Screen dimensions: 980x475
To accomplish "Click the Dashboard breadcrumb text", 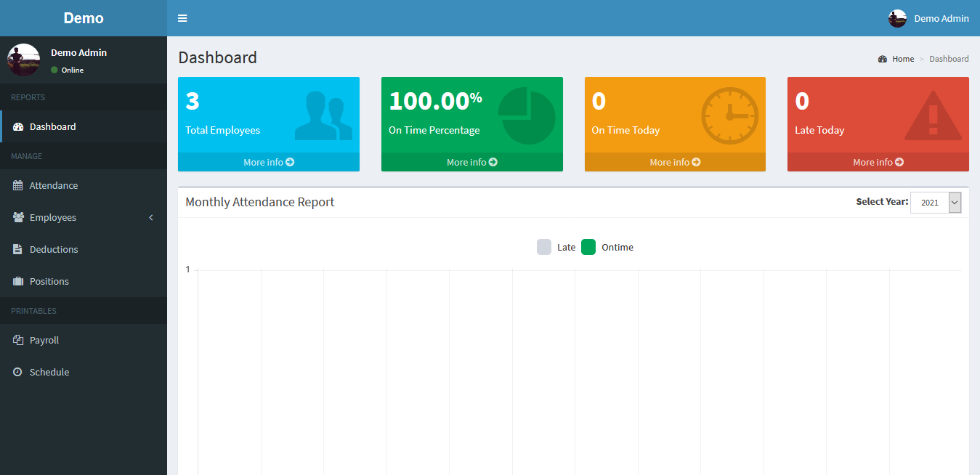I will pyautogui.click(x=949, y=59).
